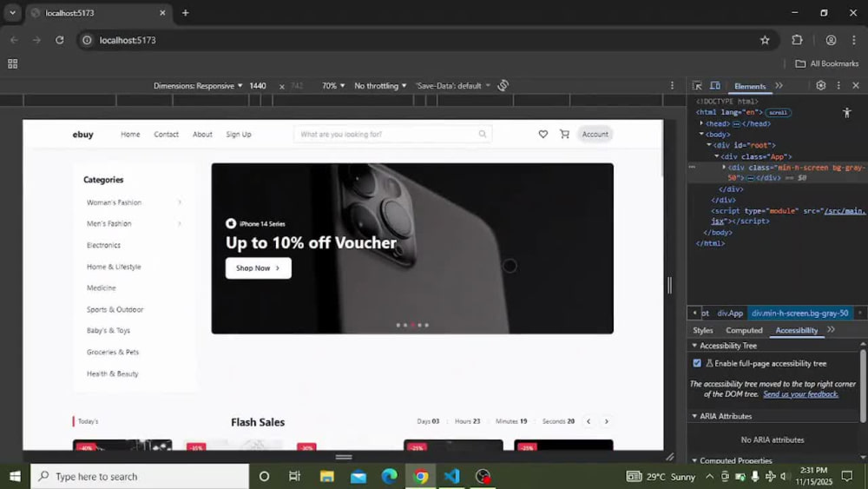
Task: Open the 70% zoom dropdown
Action: click(333, 86)
